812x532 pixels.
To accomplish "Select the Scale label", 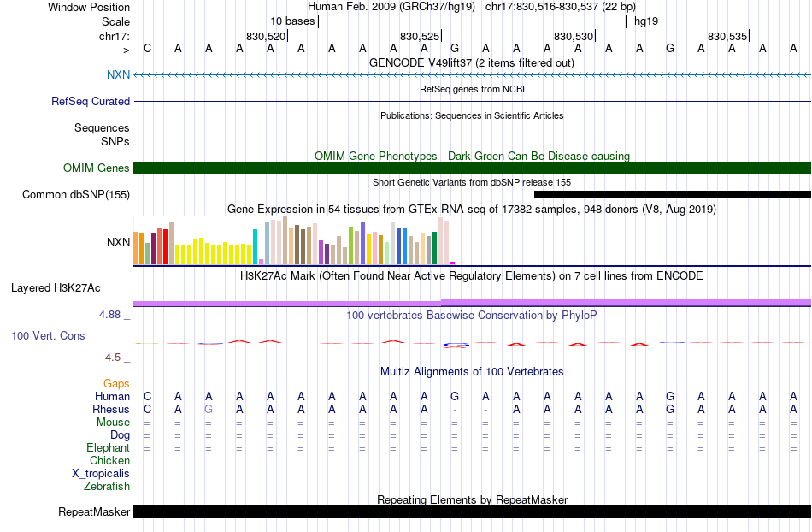I will 115,21.
